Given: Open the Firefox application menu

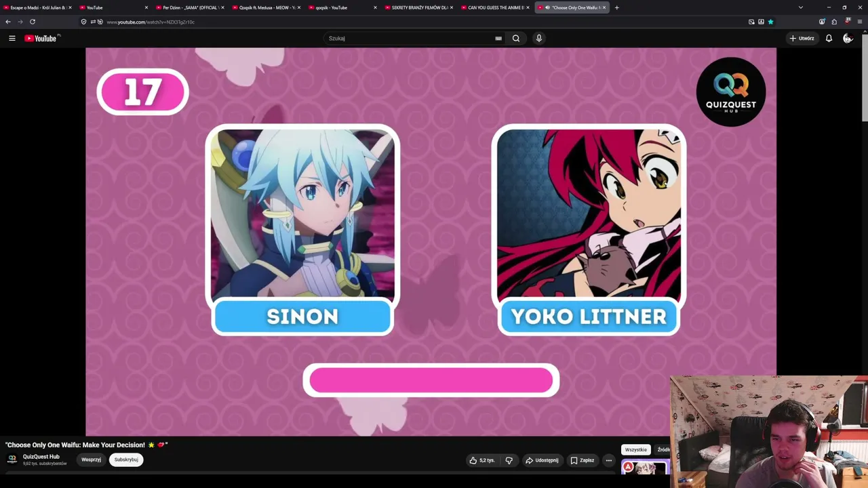Looking at the screenshot, I should 860,22.
